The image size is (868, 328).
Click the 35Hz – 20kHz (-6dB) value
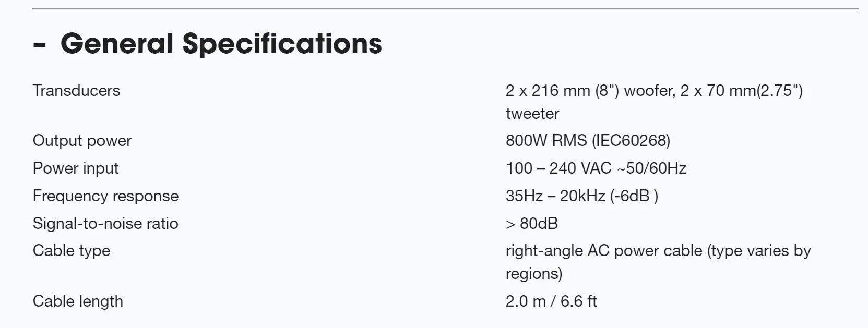pyautogui.click(x=581, y=196)
